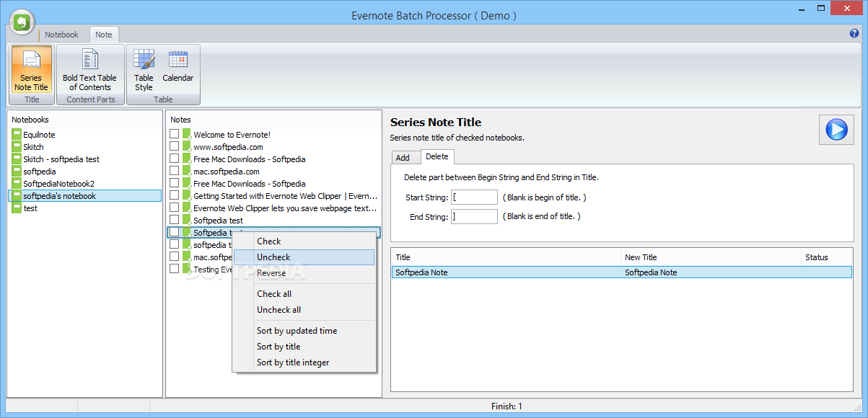Open the Evernote application menu button
868x418 pixels.
[x=24, y=21]
